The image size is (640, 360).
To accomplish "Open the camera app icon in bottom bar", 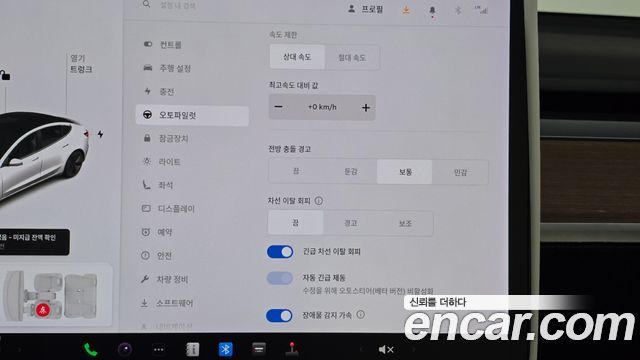I will tap(125, 349).
